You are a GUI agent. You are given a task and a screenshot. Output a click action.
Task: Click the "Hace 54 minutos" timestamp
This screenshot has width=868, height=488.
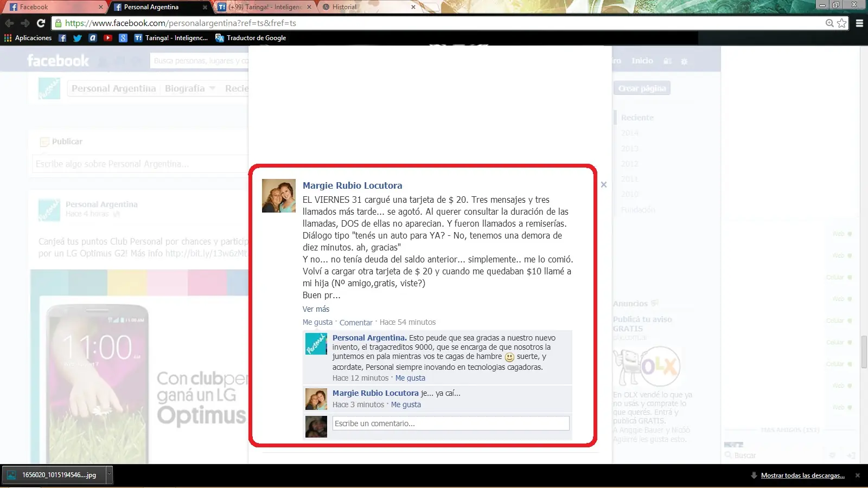click(x=407, y=322)
